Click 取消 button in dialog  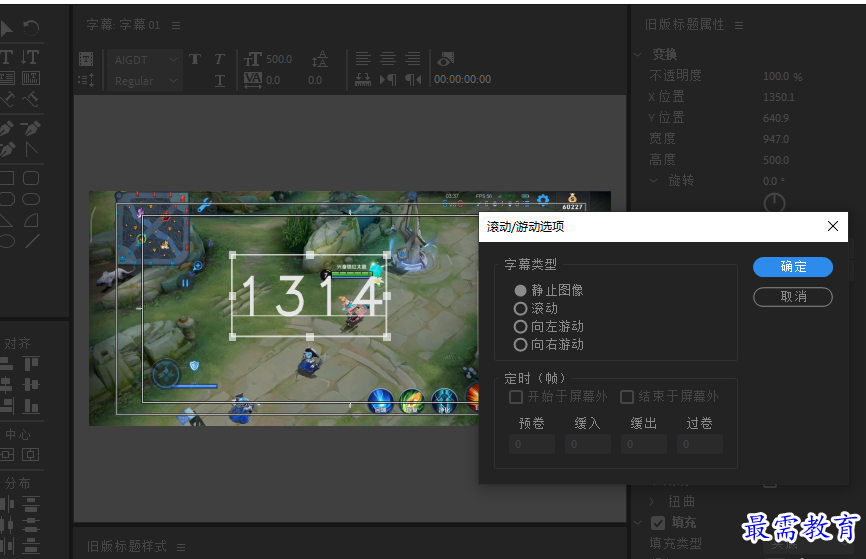(x=793, y=297)
